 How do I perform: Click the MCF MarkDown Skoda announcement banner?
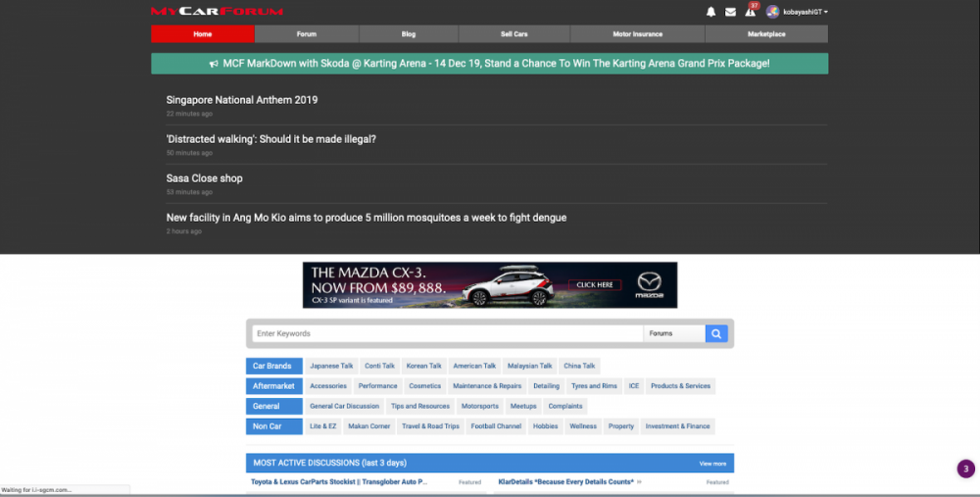[489, 64]
